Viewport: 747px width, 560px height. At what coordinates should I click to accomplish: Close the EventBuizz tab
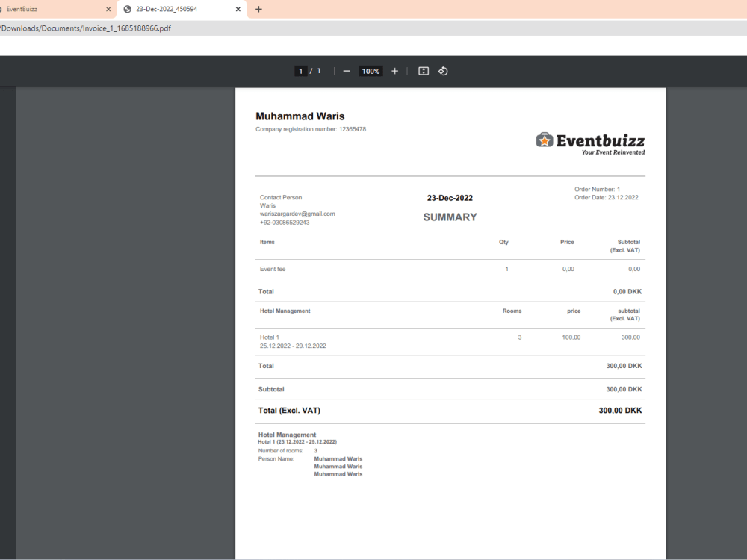(x=108, y=9)
